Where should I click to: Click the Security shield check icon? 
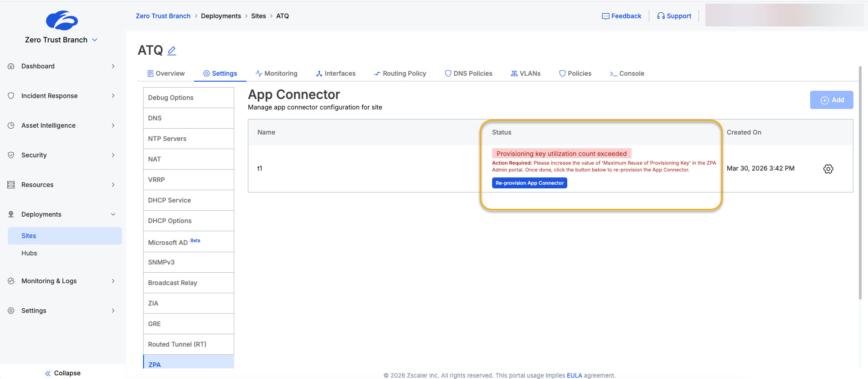click(11, 155)
